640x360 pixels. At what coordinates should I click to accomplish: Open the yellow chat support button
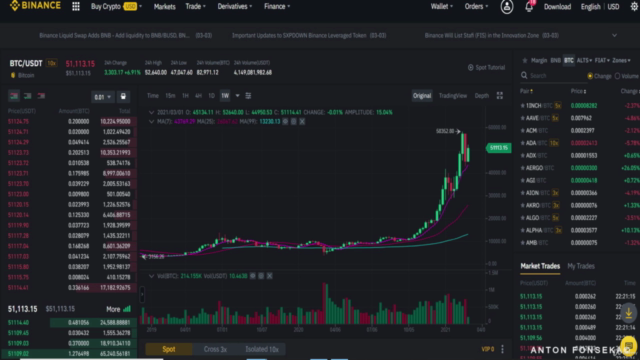coord(628,346)
